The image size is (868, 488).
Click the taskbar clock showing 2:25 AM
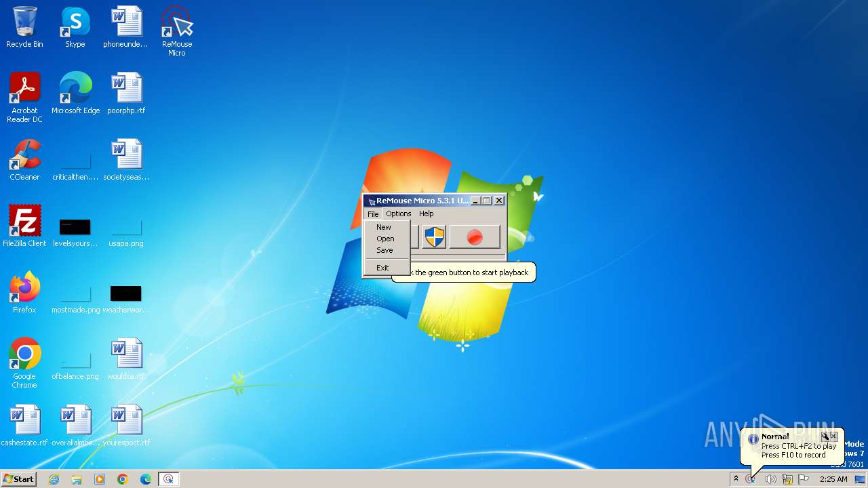pos(833,479)
